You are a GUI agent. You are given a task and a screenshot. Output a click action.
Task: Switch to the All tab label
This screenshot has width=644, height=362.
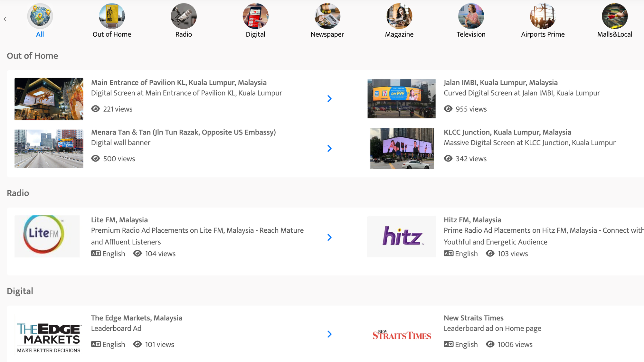40,34
